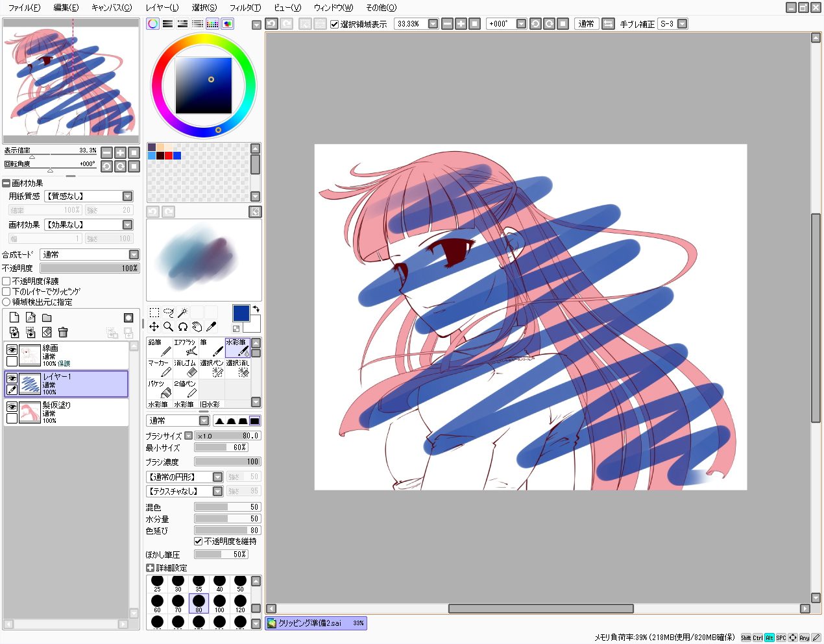The height and width of the screenshot is (644, 824).
Task: Open the フィルタ(T) menu
Action: pos(245,8)
